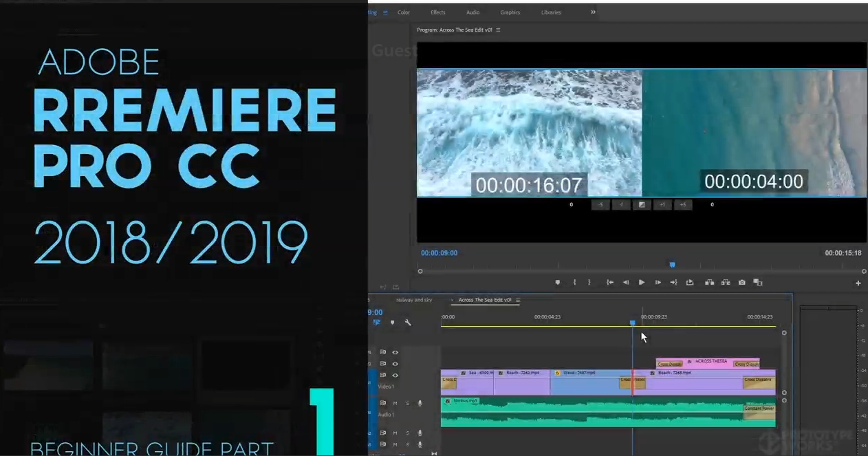The height and width of the screenshot is (456, 868).
Task: Click the 00:00:15:18 duration readout
Action: [x=843, y=253]
